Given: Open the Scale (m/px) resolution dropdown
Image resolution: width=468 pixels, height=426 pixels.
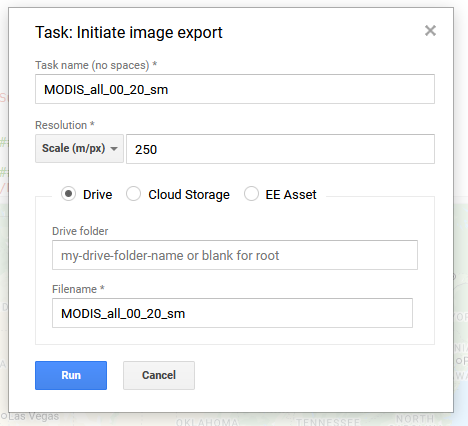Looking at the screenshot, I should tap(79, 148).
